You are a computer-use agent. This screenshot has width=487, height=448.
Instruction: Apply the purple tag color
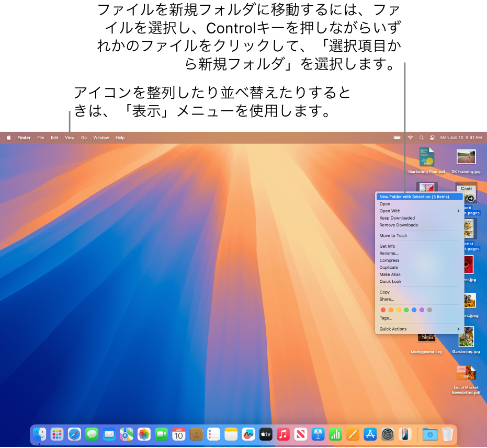click(x=422, y=310)
